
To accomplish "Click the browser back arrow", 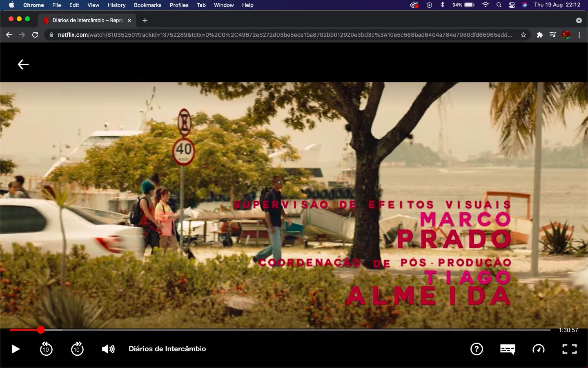I will (9, 35).
